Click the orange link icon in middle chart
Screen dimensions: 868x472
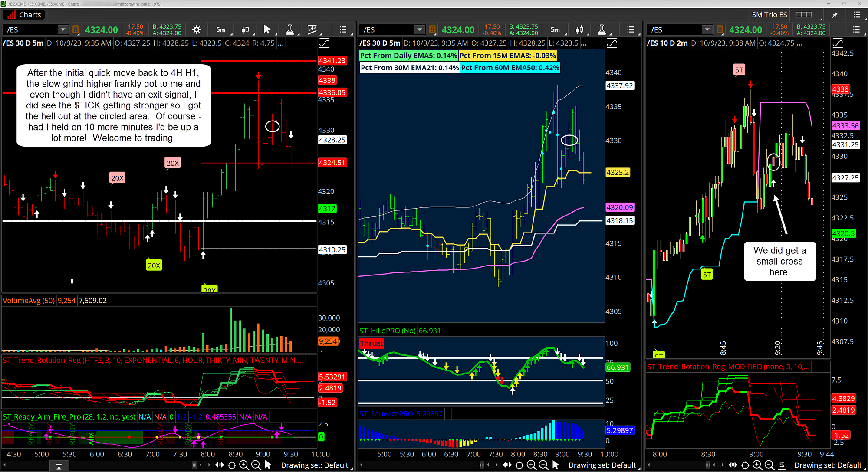pos(432,29)
